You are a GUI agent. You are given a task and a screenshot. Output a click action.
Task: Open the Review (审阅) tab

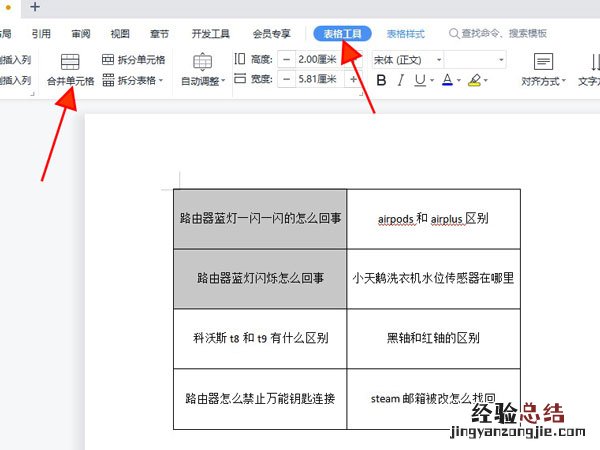pos(81,33)
